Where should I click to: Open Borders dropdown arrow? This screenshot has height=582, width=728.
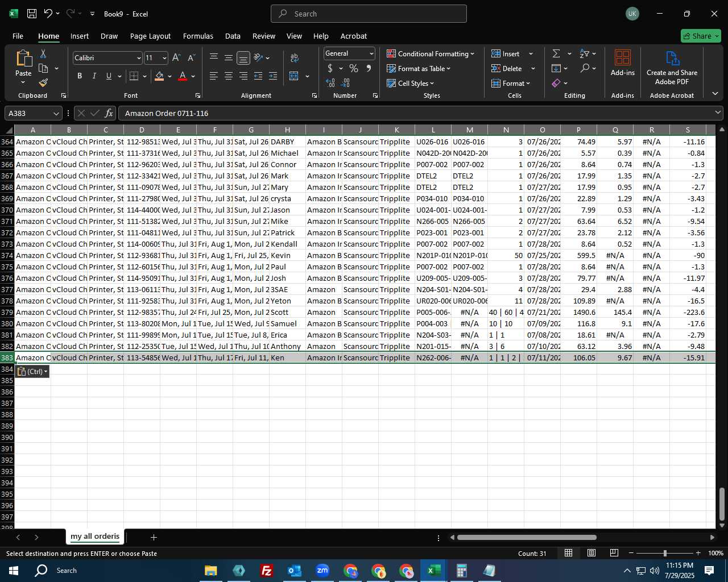click(144, 76)
